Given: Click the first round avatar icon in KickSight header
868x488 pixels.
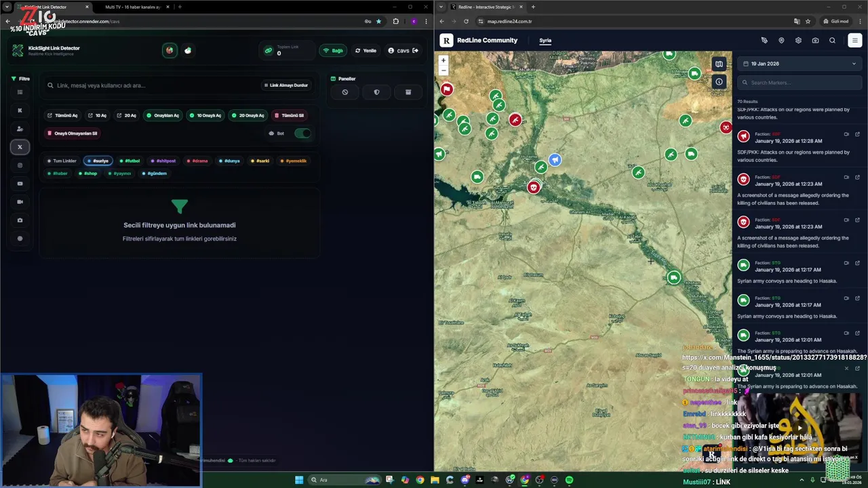Looking at the screenshot, I should pos(170,50).
